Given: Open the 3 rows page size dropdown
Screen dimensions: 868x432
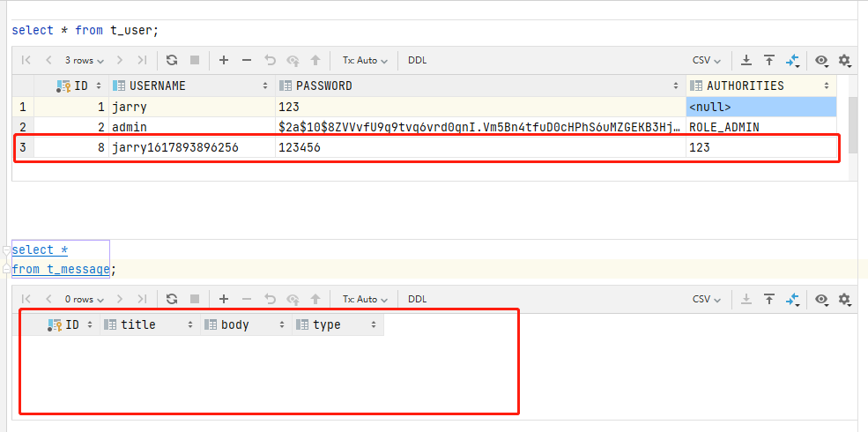Looking at the screenshot, I should [84, 60].
